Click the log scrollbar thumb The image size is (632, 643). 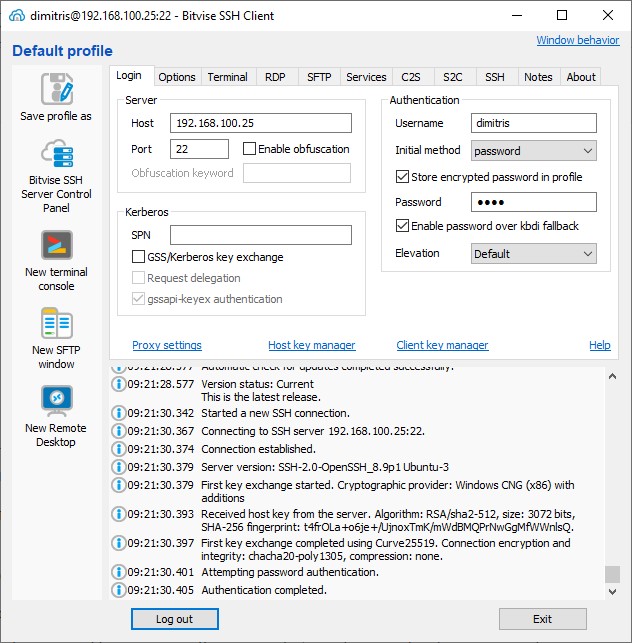click(612, 574)
